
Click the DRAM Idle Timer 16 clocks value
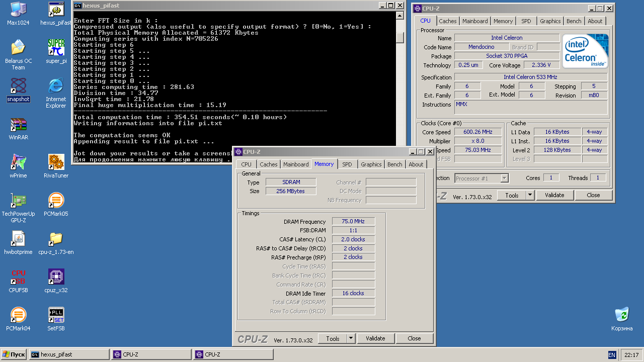tap(354, 293)
